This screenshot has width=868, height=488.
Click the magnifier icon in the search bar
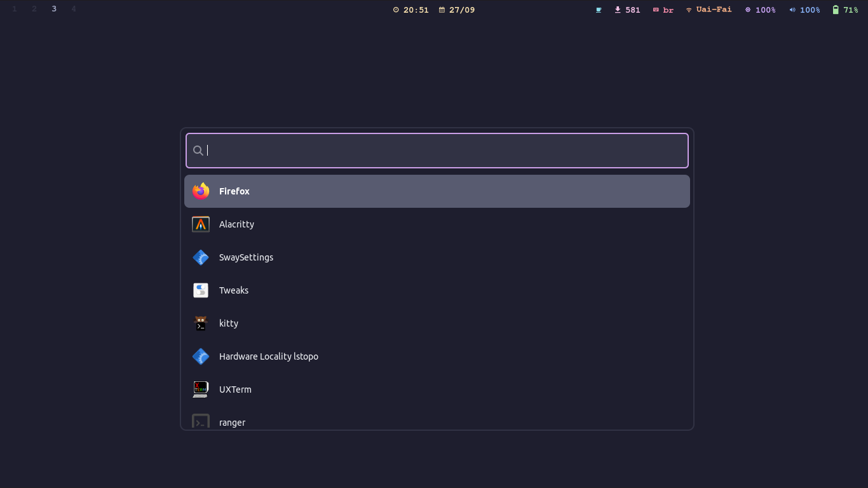(198, 151)
